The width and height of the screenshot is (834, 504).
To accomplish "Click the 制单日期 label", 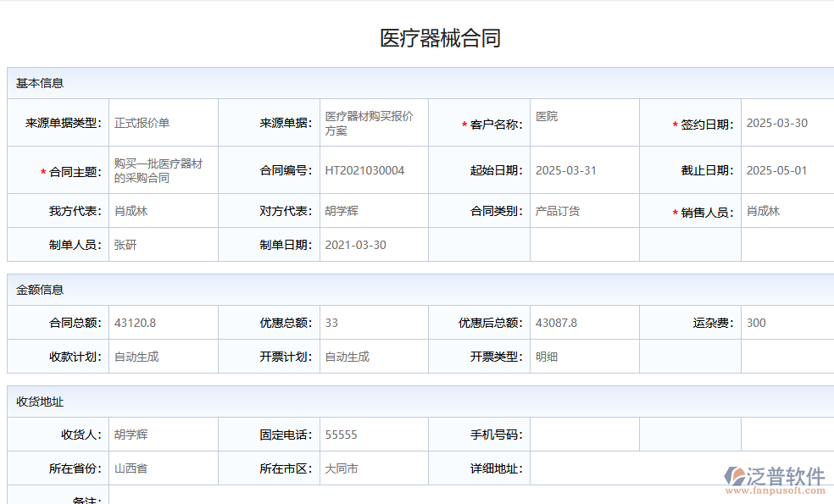I will coord(286,245).
